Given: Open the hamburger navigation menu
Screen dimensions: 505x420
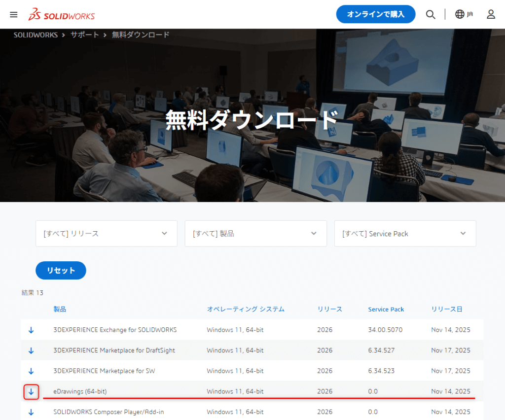Looking at the screenshot, I should (14, 14).
